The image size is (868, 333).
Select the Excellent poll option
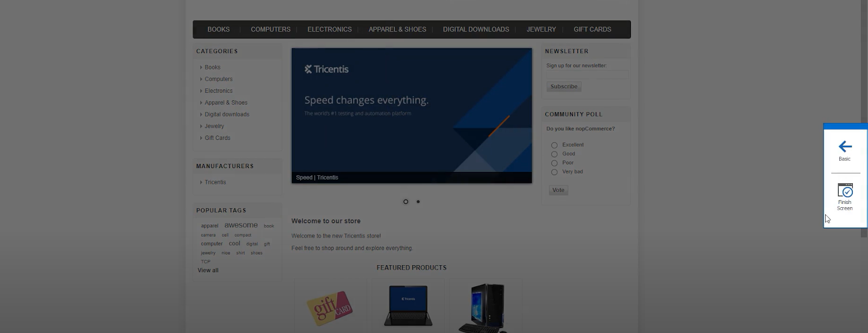554,145
